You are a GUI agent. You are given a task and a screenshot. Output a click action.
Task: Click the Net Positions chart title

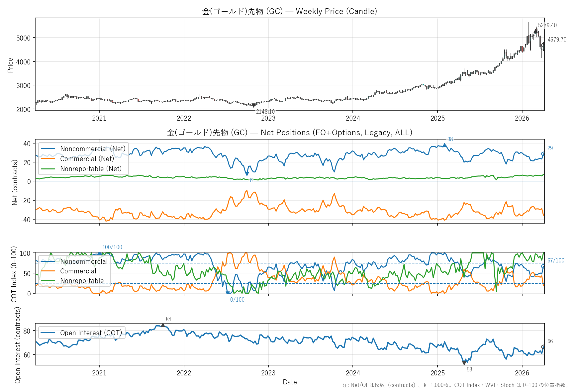(x=289, y=133)
